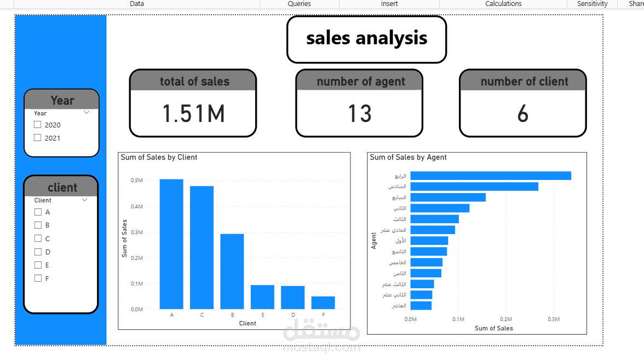The width and height of the screenshot is (644, 361).
Task: Click client F bar in column chart
Action: tap(323, 303)
